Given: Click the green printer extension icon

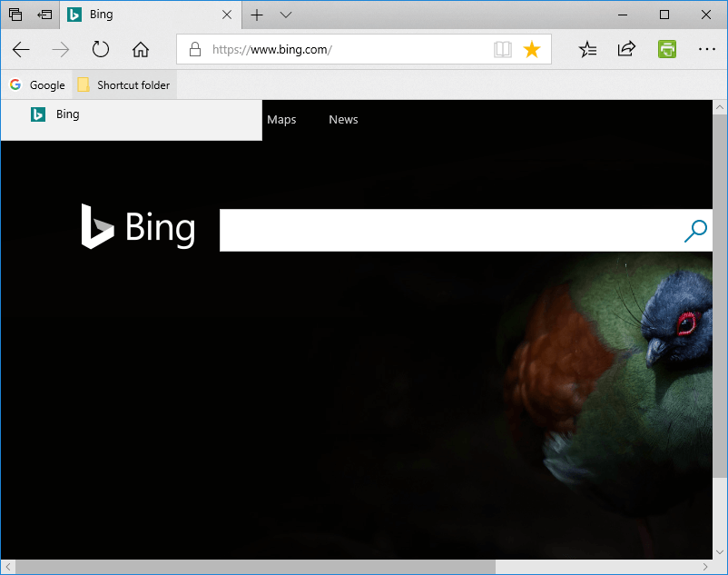Looking at the screenshot, I should pos(666,49).
